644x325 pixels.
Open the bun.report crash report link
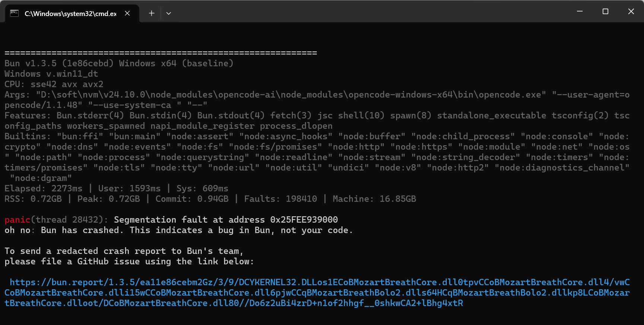click(x=317, y=293)
